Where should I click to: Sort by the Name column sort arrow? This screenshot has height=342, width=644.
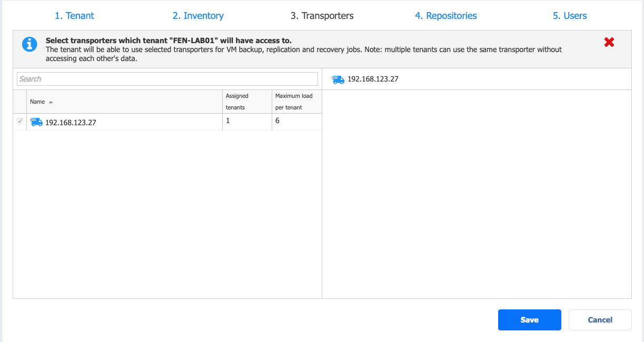coord(51,102)
